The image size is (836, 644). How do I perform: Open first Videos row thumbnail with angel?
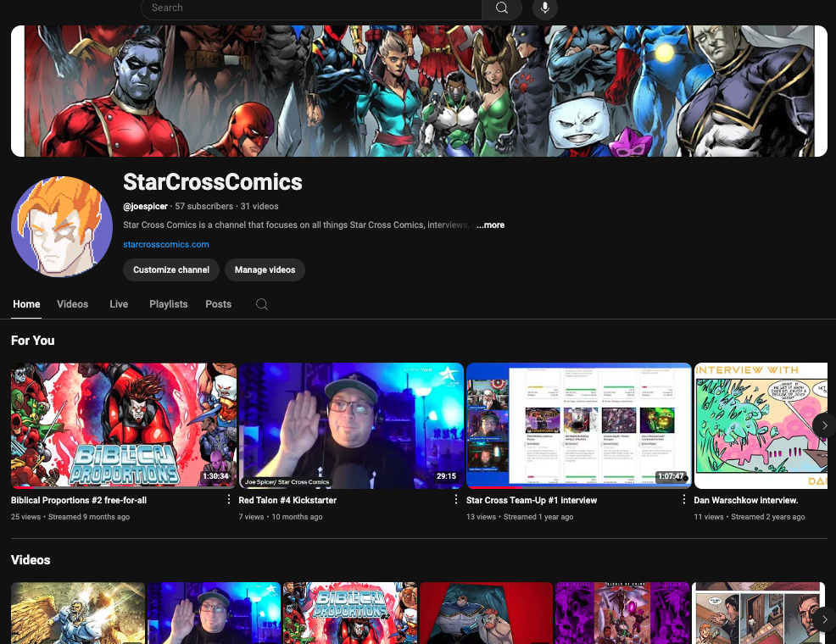point(78,613)
